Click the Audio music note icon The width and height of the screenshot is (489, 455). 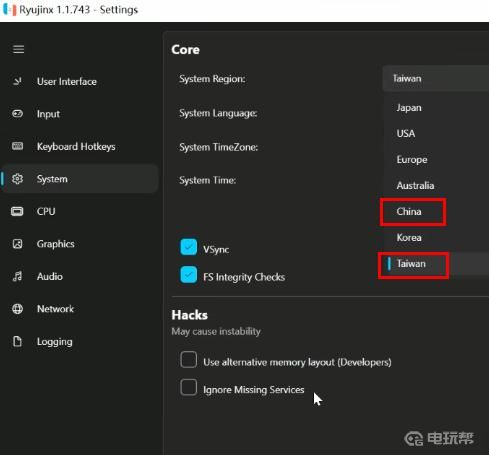(x=17, y=276)
